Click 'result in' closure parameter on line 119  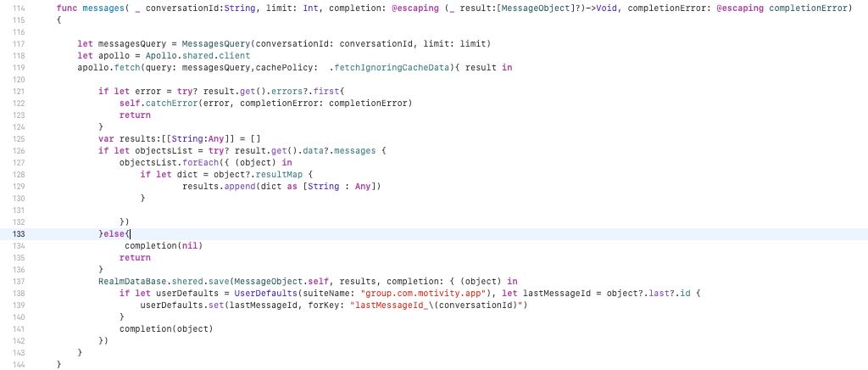point(489,68)
